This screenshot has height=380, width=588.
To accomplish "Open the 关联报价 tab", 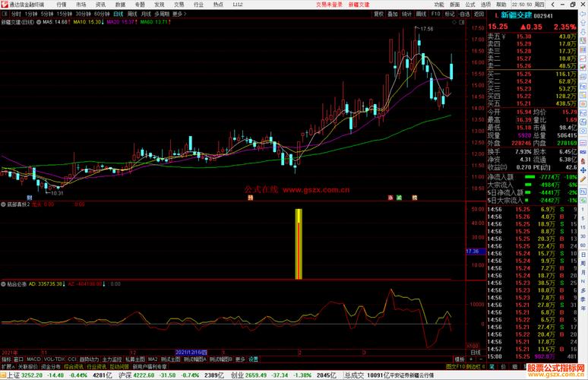I will pyautogui.click(x=28, y=366).
